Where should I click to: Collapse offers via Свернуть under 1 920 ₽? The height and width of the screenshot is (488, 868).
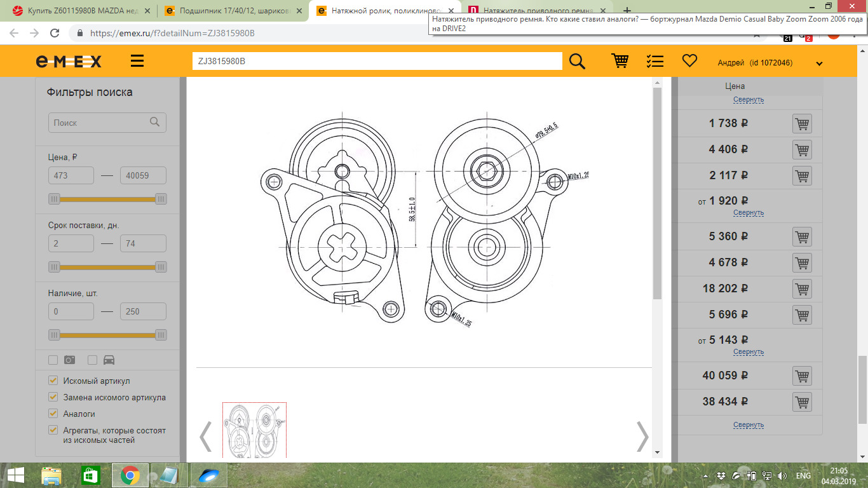pos(749,213)
